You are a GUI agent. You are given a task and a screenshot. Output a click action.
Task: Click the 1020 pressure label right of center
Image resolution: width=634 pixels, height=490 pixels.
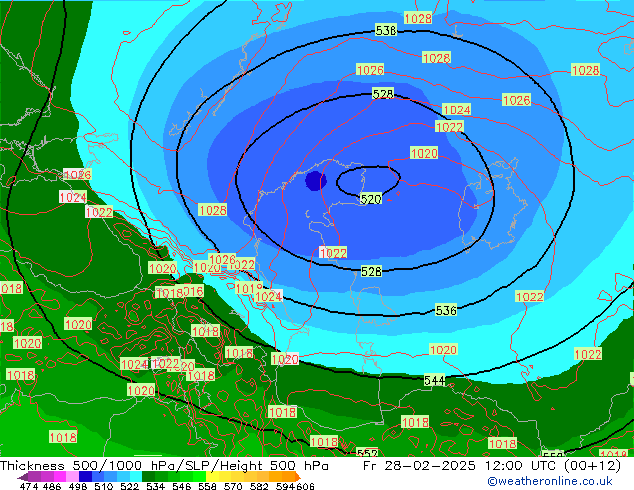pyautogui.click(x=424, y=153)
